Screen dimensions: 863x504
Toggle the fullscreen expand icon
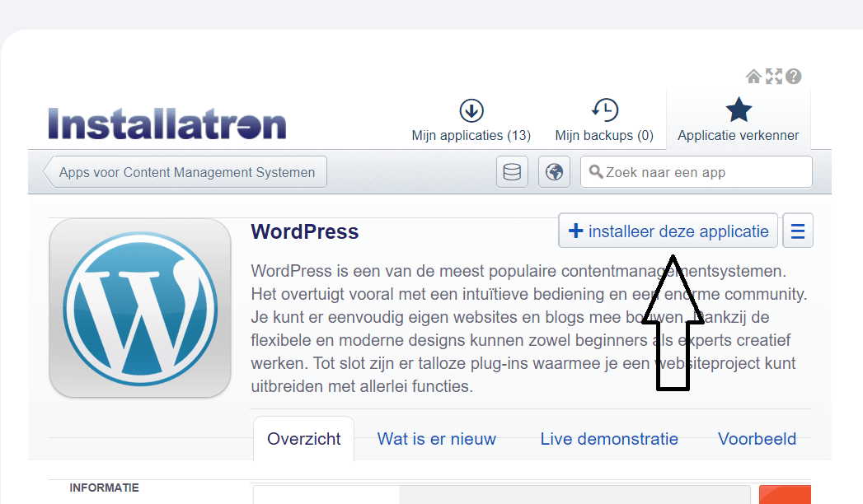774,77
